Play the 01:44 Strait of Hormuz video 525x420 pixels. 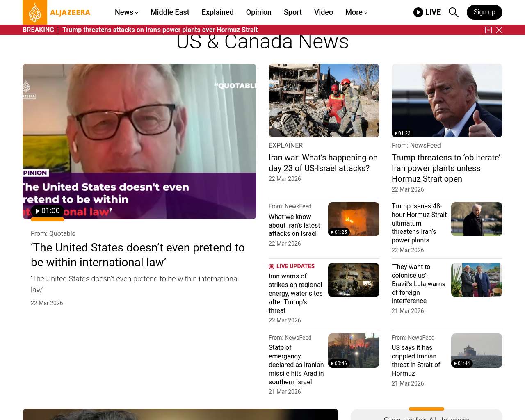[462, 363]
